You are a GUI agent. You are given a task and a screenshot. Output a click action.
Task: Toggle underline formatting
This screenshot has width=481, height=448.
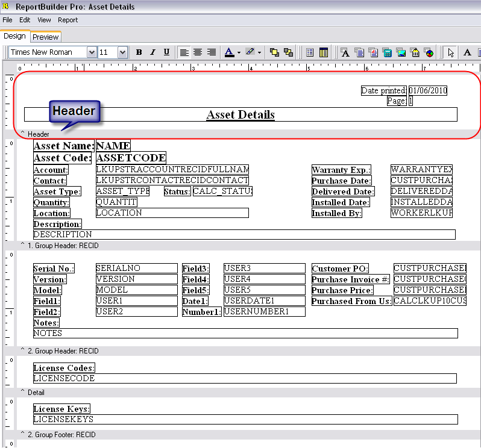(x=166, y=52)
